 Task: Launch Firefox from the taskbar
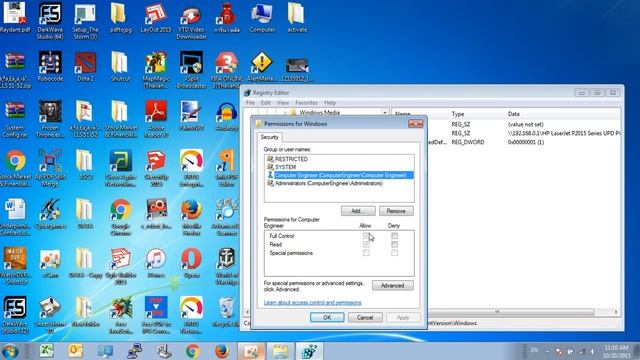coord(222,351)
